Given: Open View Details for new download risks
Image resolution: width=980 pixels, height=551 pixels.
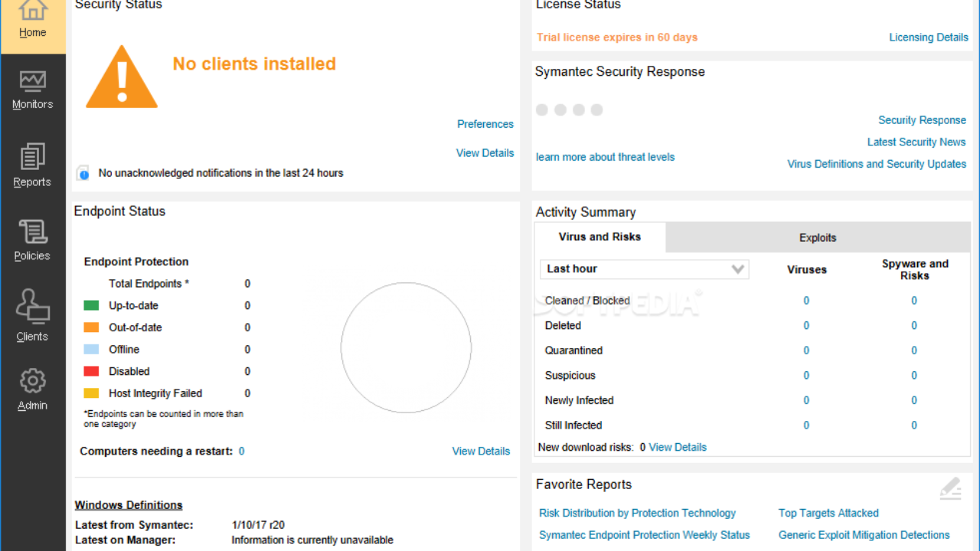Looking at the screenshot, I should point(678,448).
